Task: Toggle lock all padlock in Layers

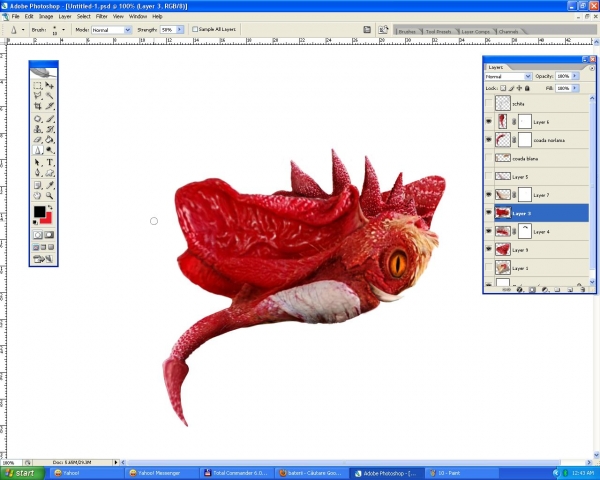Action: [527, 88]
